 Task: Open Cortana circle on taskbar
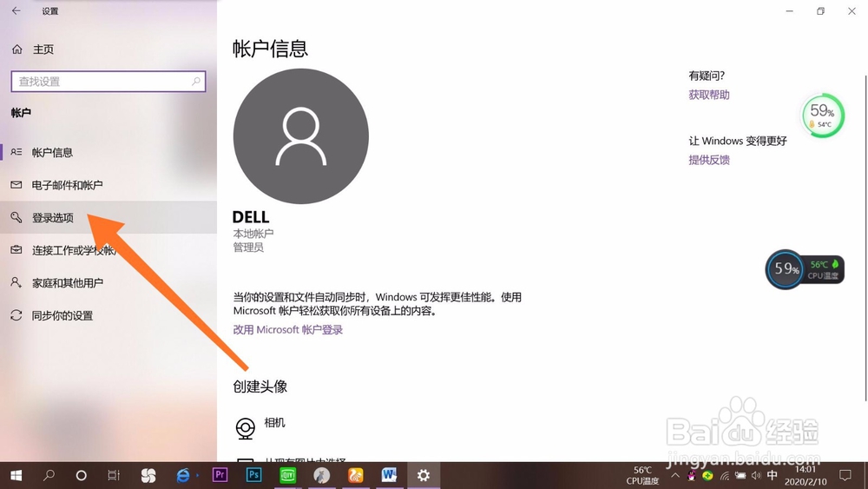point(81,475)
